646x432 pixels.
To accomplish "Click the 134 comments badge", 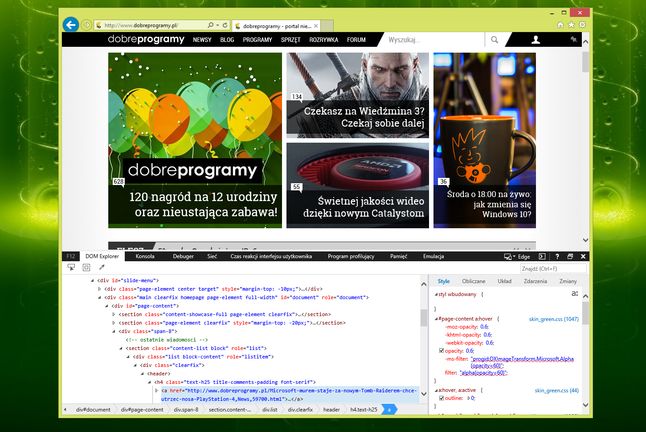I will click(x=297, y=97).
